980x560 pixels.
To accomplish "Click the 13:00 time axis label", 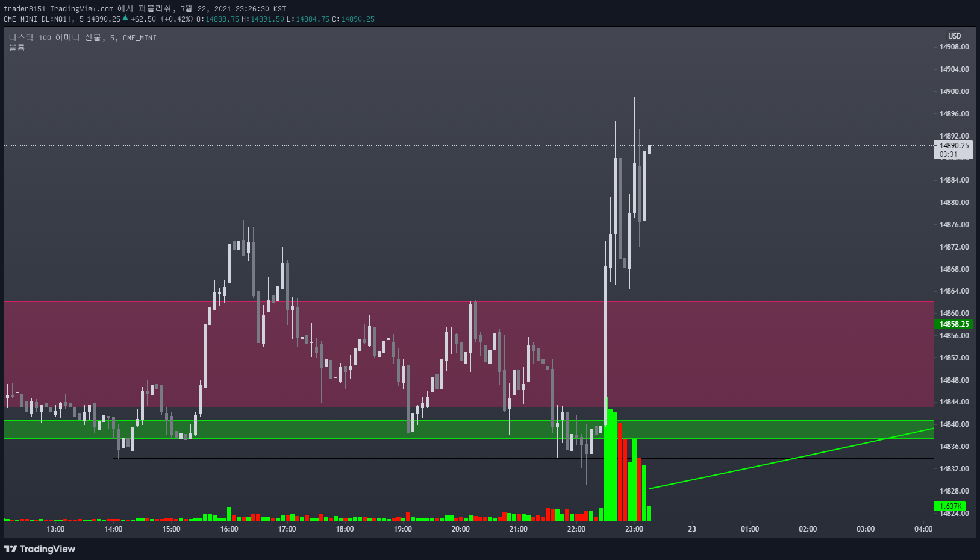I will pyautogui.click(x=55, y=529).
